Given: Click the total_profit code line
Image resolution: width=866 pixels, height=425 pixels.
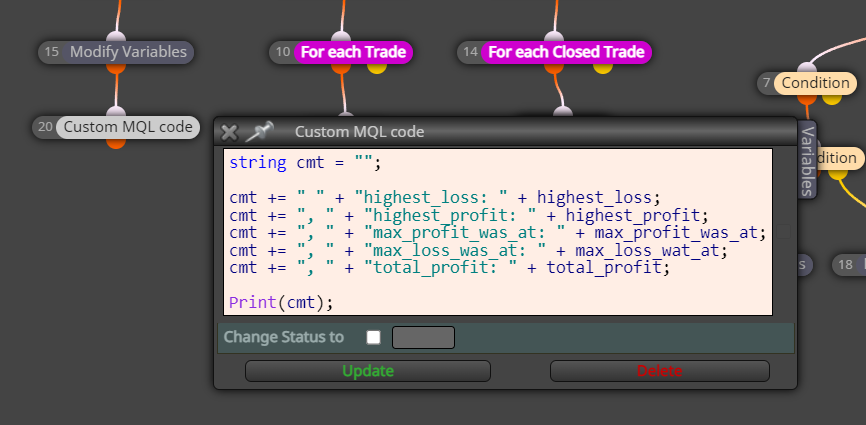Looking at the screenshot, I should (450, 268).
